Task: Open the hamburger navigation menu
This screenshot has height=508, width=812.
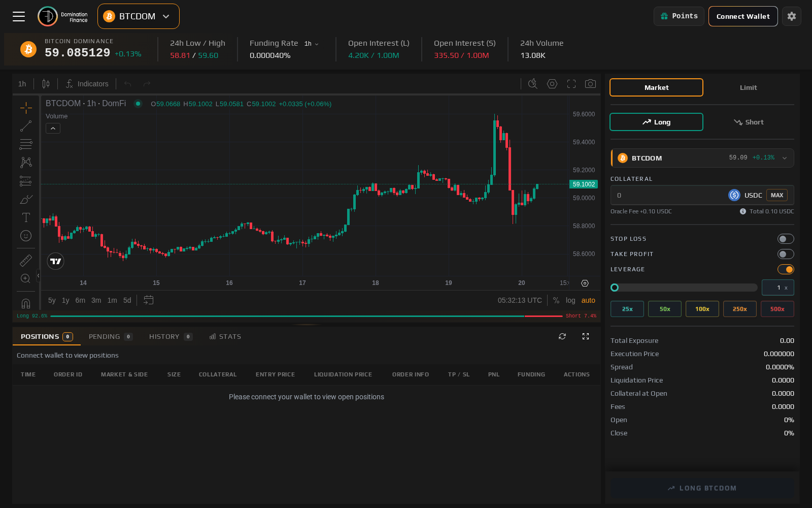Action: coord(19,16)
